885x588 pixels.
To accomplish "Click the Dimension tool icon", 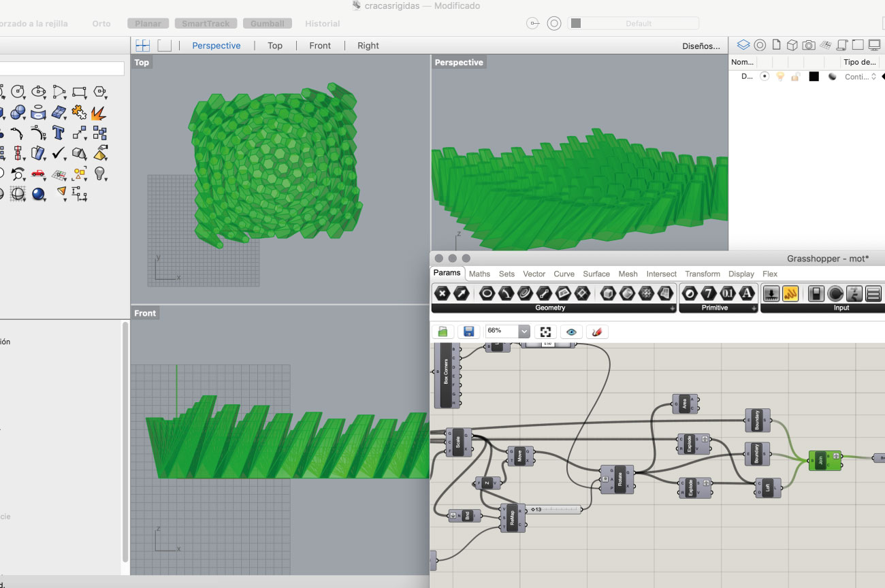I will pos(79,194).
